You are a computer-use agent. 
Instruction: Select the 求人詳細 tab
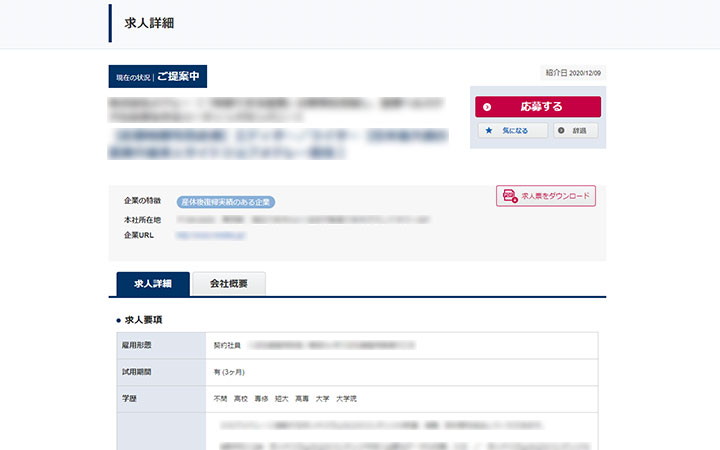click(x=153, y=284)
